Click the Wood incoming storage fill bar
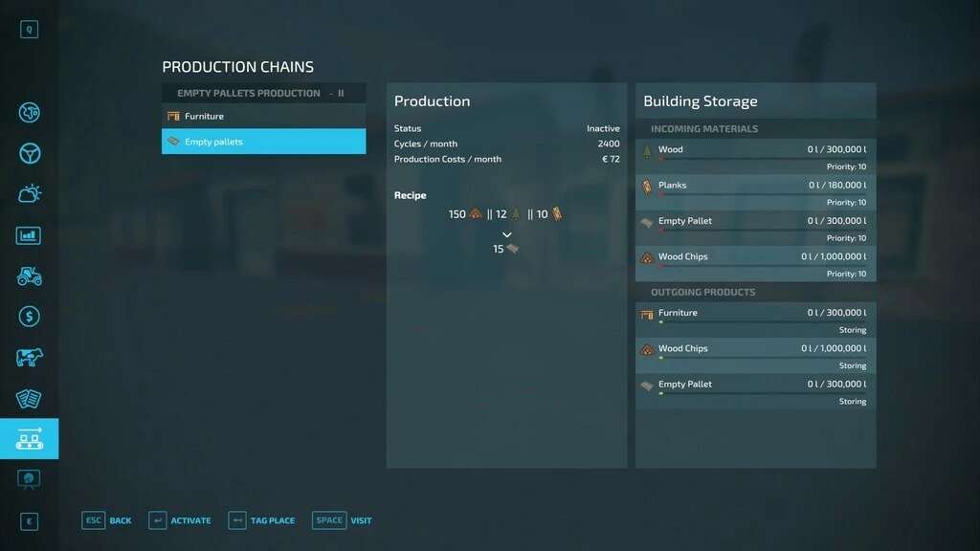 point(762,159)
